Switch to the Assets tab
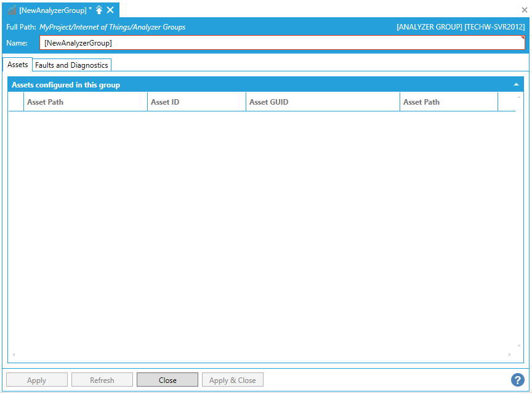Screen dimensions: 532x394 click(x=18, y=65)
